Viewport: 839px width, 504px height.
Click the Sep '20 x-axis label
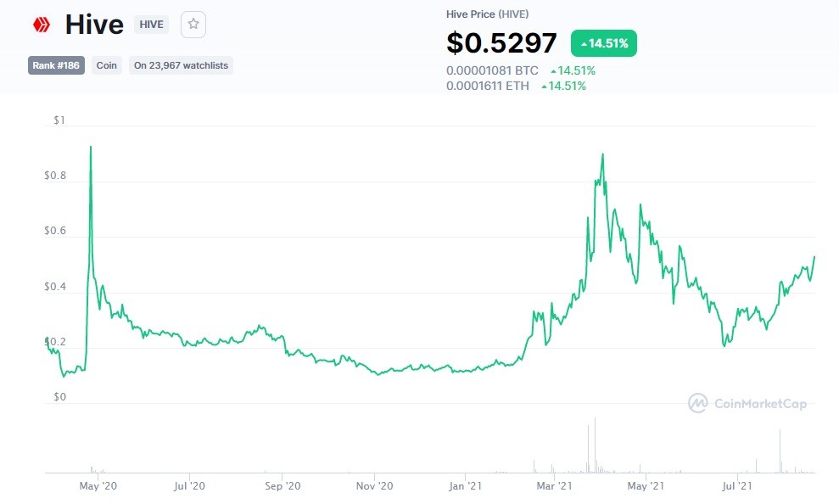pyautogui.click(x=282, y=486)
